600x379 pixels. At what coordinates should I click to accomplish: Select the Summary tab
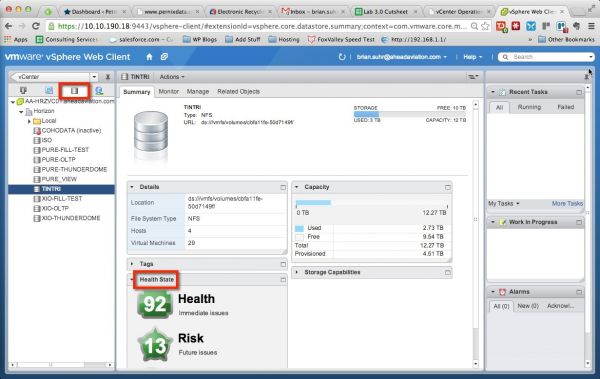point(137,92)
